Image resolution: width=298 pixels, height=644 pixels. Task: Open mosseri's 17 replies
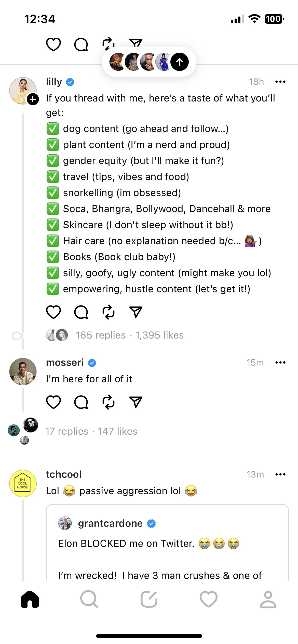(67, 431)
